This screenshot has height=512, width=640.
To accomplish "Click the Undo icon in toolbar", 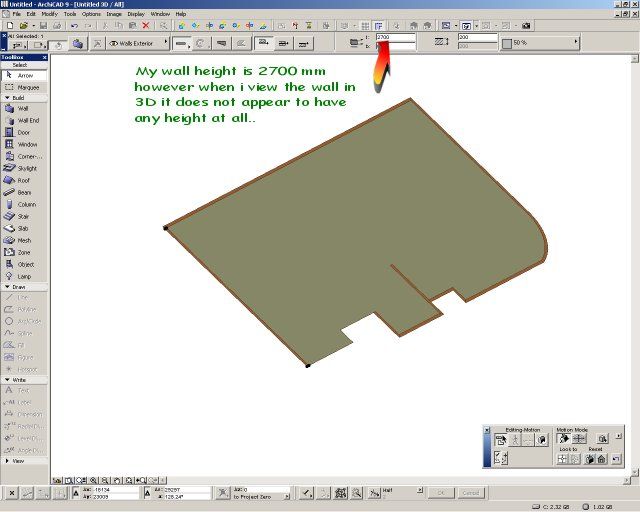I will click(x=74, y=26).
